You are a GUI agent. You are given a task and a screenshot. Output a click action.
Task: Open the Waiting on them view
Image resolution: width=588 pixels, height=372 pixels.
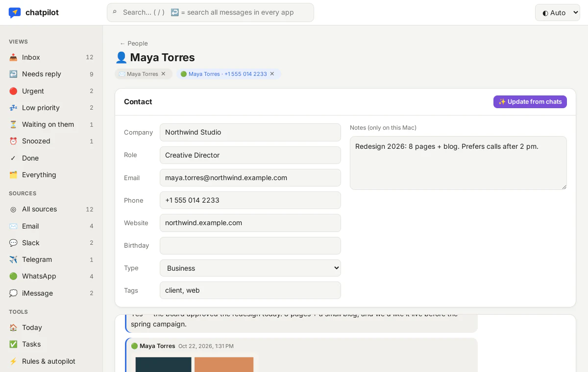pos(51,124)
